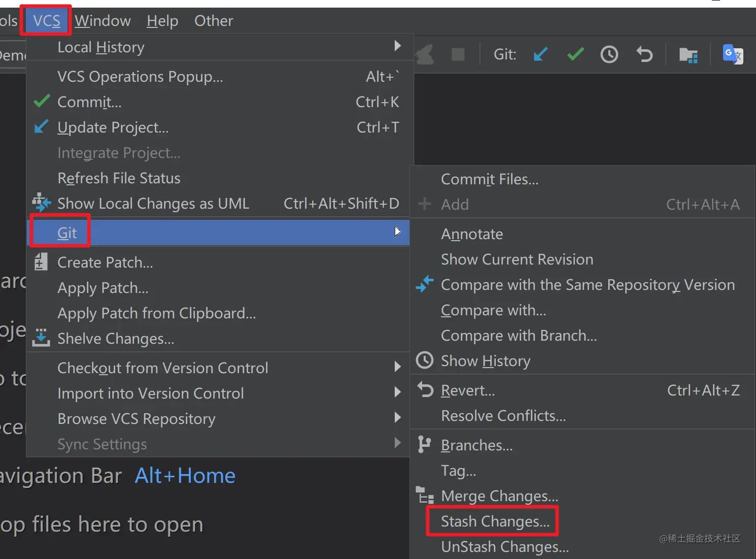
Task: Expand the Git submenu arrow
Action: pos(398,232)
